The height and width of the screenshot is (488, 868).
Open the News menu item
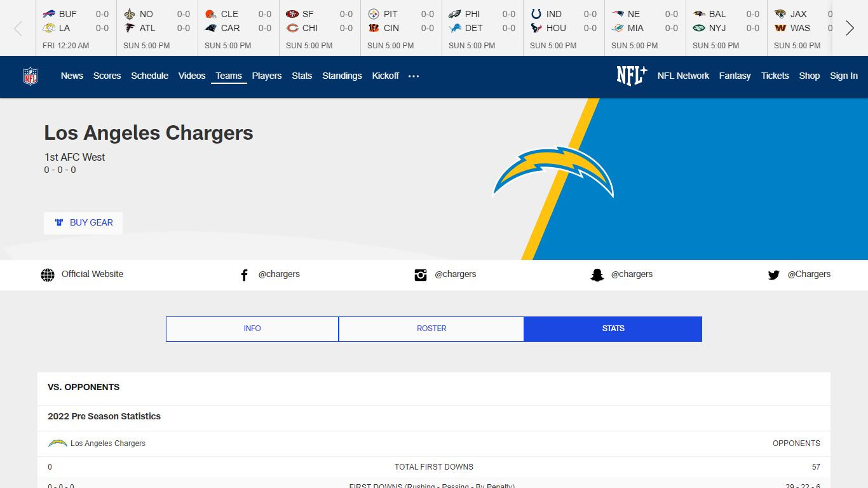[x=72, y=76]
